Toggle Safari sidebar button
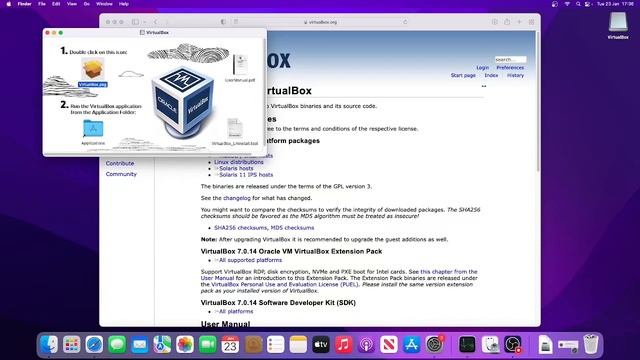The height and width of the screenshot is (360, 640). point(135,22)
